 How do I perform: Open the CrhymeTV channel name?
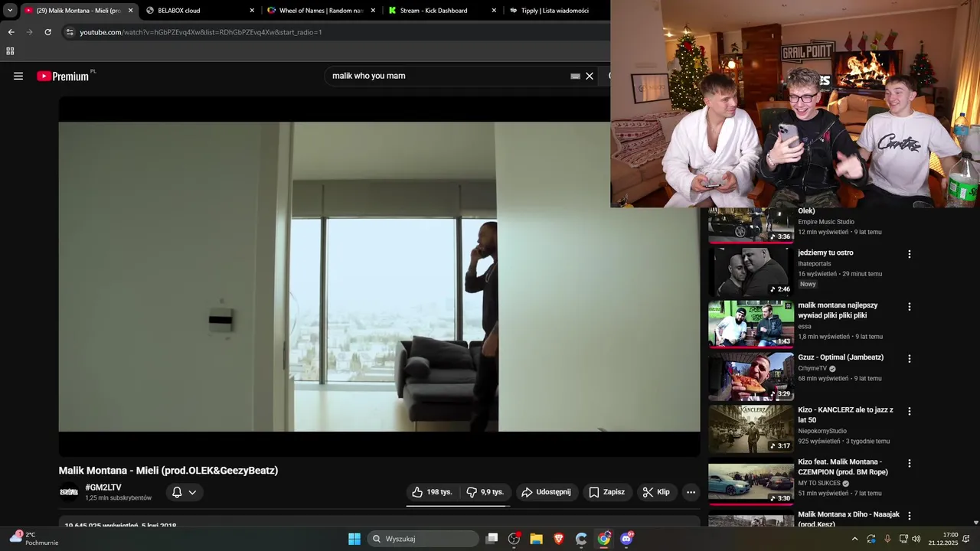[812, 368]
